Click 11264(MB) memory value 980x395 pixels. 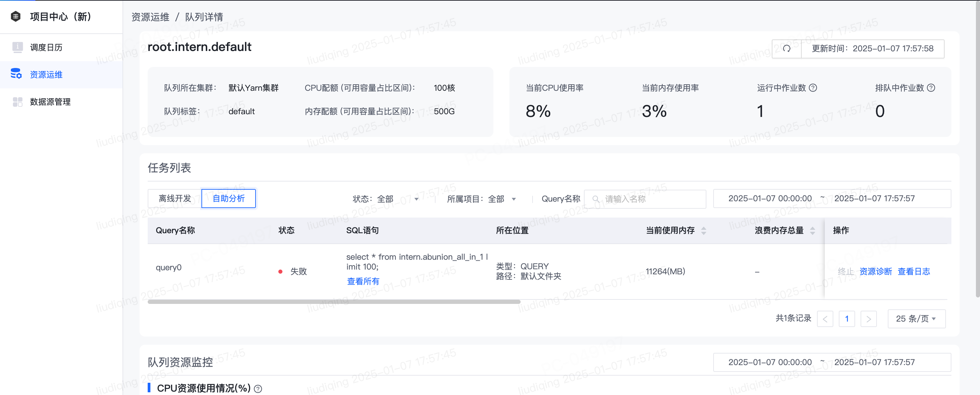tap(665, 272)
